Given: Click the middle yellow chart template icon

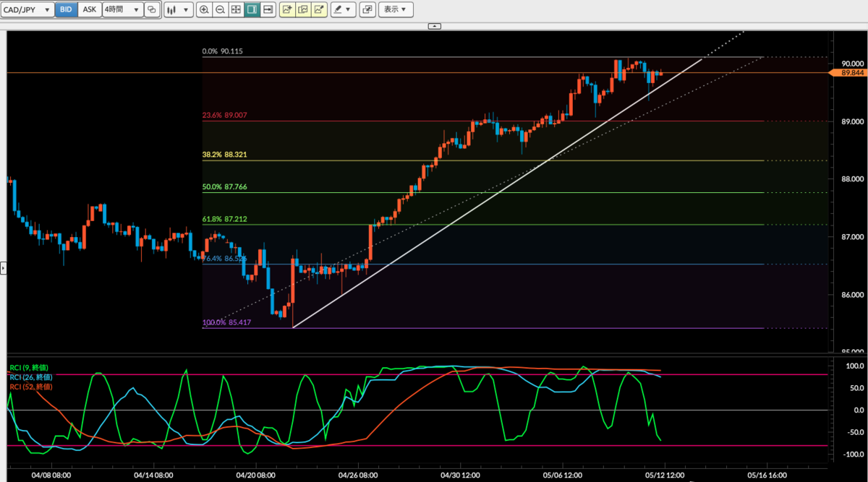Looking at the screenshot, I should pos(303,10).
